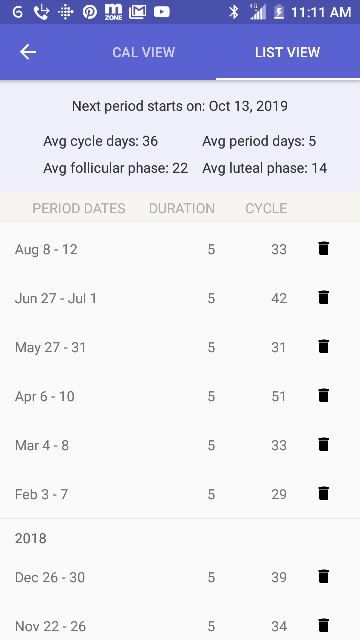Delete the Dec 26 - 30 period entry

[x=323, y=576]
